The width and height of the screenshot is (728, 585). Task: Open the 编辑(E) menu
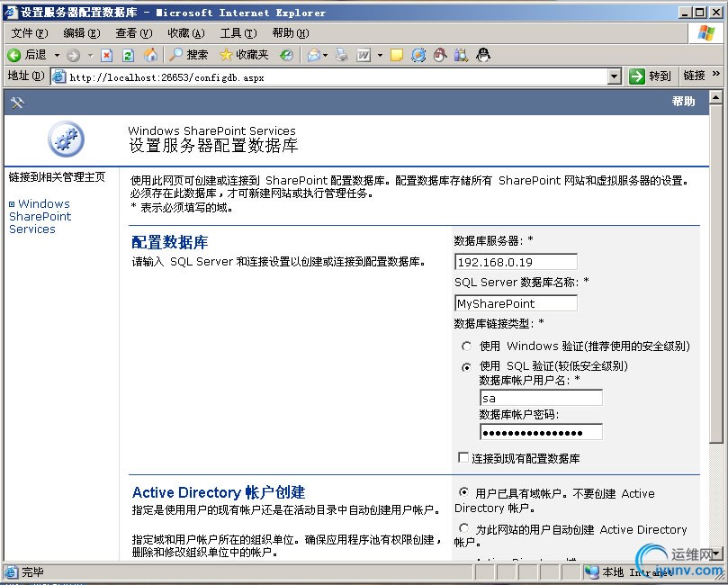coord(81,33)
